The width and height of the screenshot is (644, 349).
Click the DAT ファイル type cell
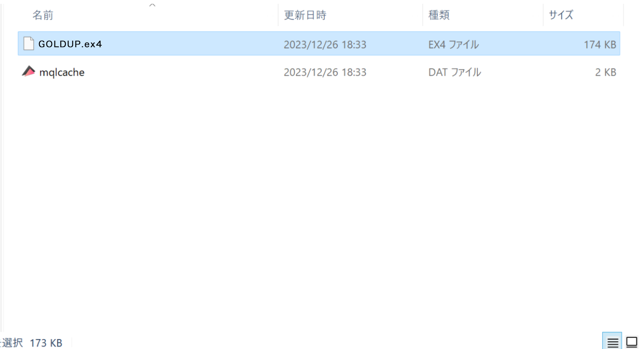[454, 72]
